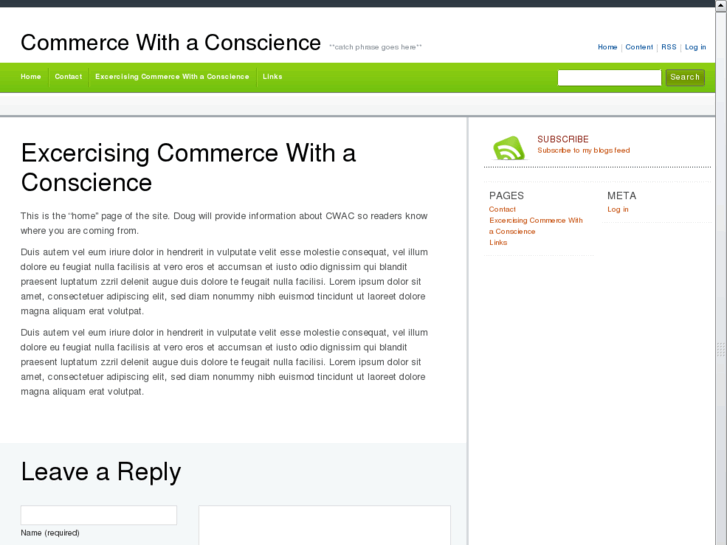The image size is (727, 545).
Task: Click the top-right Home link
Action: click(607, 47)
